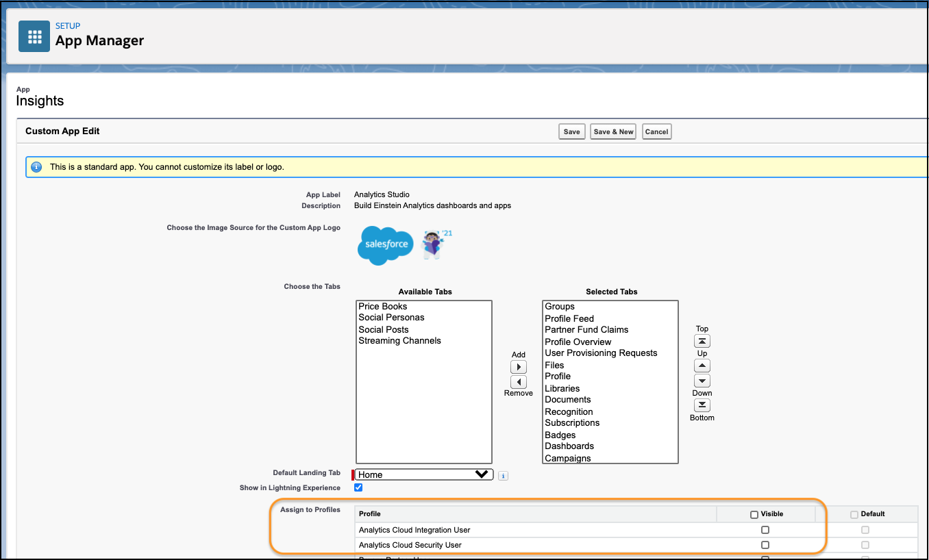This screenshot has height=560, width=929.
Task: Select Streaming Channels in Available Tabs
Action: pyautogui.click(x=423, y=341)
